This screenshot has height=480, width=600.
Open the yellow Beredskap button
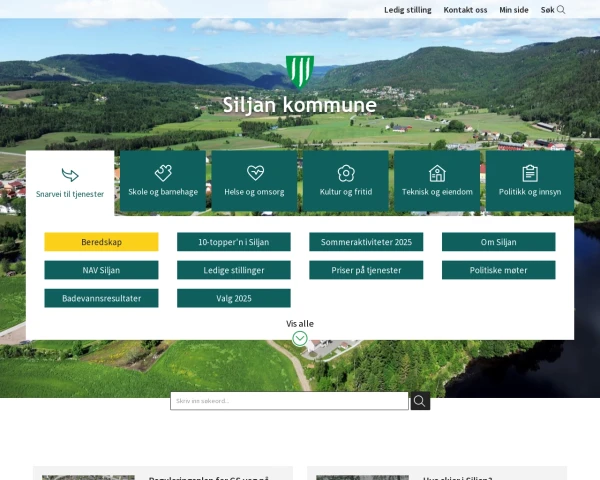click(x=101, y=242)
